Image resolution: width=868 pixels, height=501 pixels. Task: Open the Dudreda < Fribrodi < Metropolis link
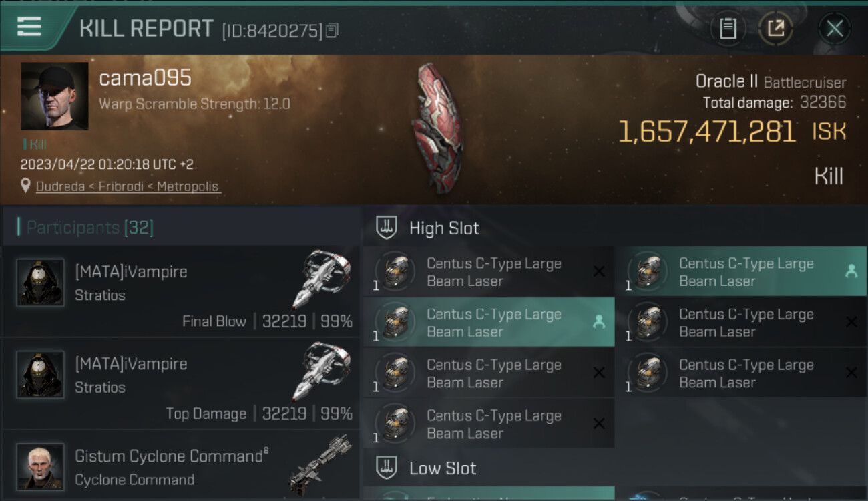127,186
